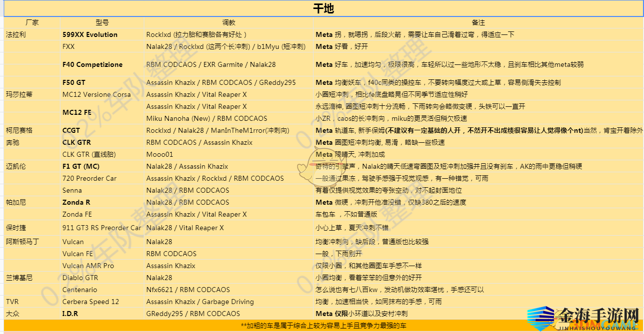Select the 911 GT3 RS Preorder Car cell

click(x=102, y=228)
